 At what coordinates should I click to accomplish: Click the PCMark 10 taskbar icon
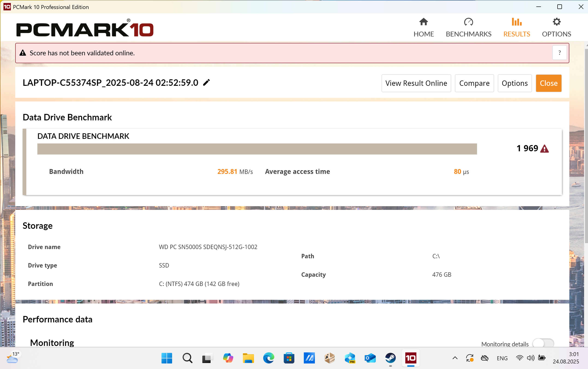click(411, 358)
